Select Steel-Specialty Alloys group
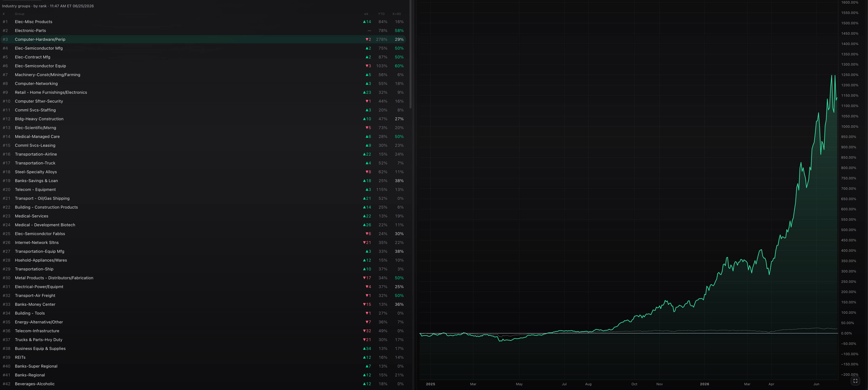The image size is (868, 390). [x=203, y=172]
